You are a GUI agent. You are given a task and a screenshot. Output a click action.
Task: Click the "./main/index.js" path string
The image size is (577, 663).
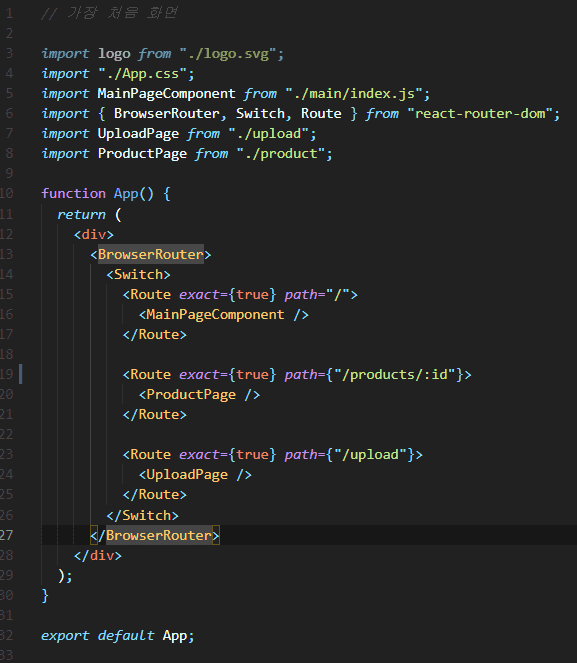pyautogui.click(x=353, y=93)
